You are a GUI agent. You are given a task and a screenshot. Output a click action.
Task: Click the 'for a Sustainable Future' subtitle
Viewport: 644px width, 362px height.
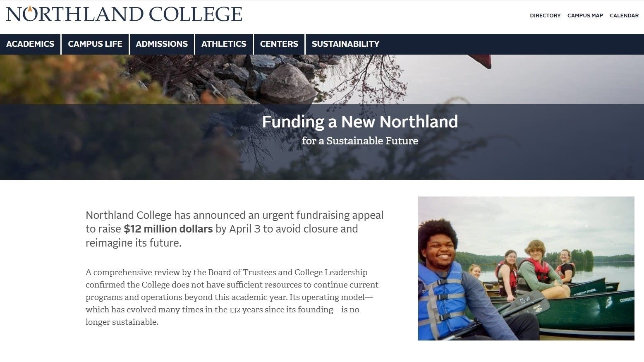coord(360,141)
